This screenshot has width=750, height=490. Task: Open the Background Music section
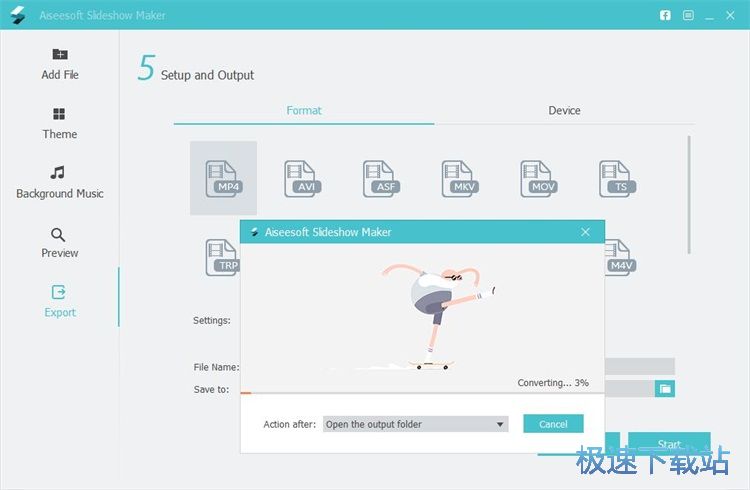59,183
